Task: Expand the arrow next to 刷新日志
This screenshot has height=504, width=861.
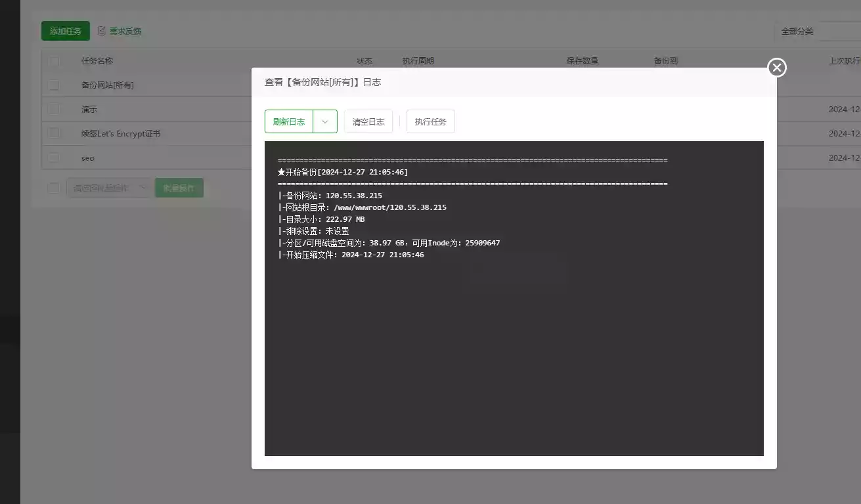Action: click(x=325, y=121)
